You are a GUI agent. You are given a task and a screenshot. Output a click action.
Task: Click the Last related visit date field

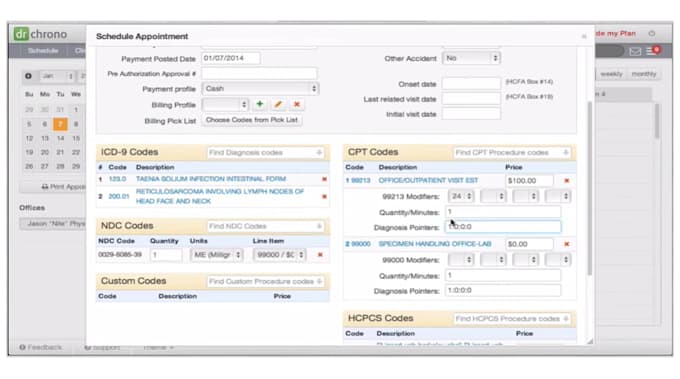pos(471,99)
